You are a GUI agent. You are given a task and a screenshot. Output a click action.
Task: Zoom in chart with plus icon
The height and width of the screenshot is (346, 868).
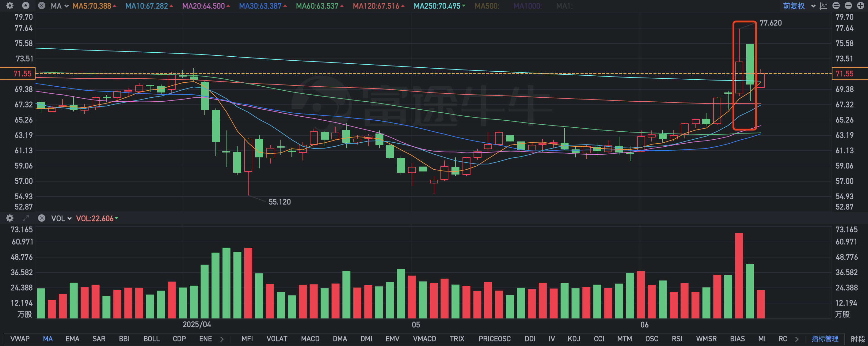coord(860,6)
